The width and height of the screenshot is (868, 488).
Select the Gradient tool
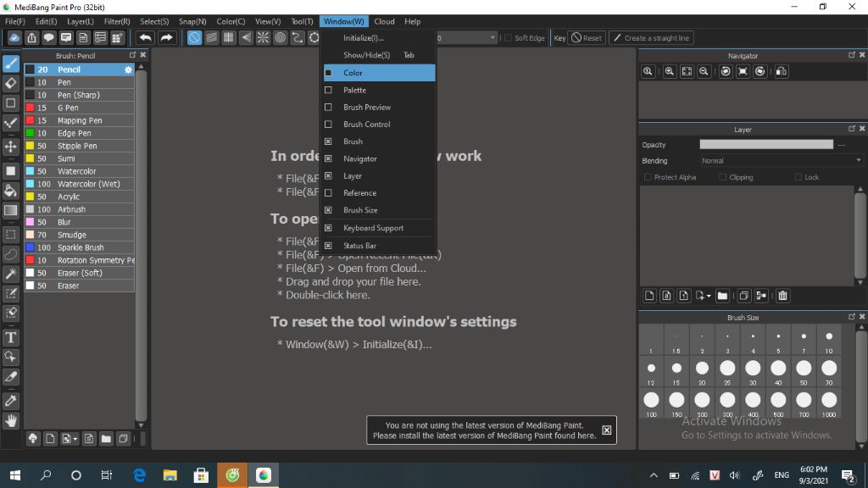click(10, 210)
